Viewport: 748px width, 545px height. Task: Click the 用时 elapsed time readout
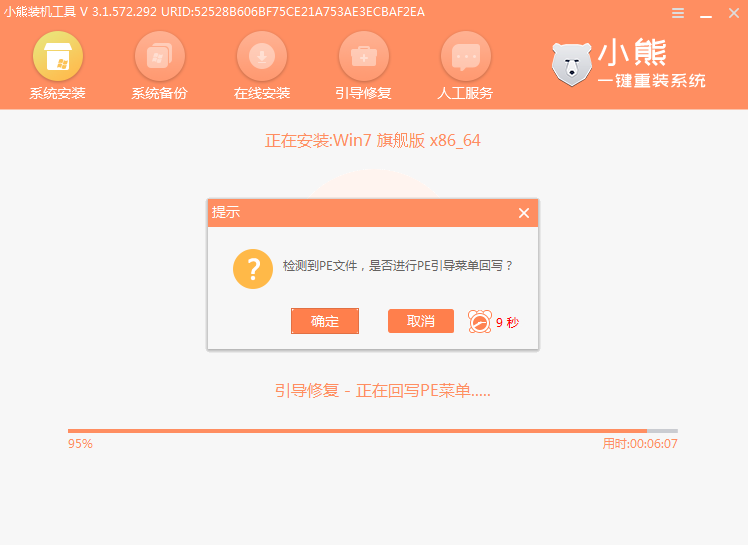tap(640, 443)
